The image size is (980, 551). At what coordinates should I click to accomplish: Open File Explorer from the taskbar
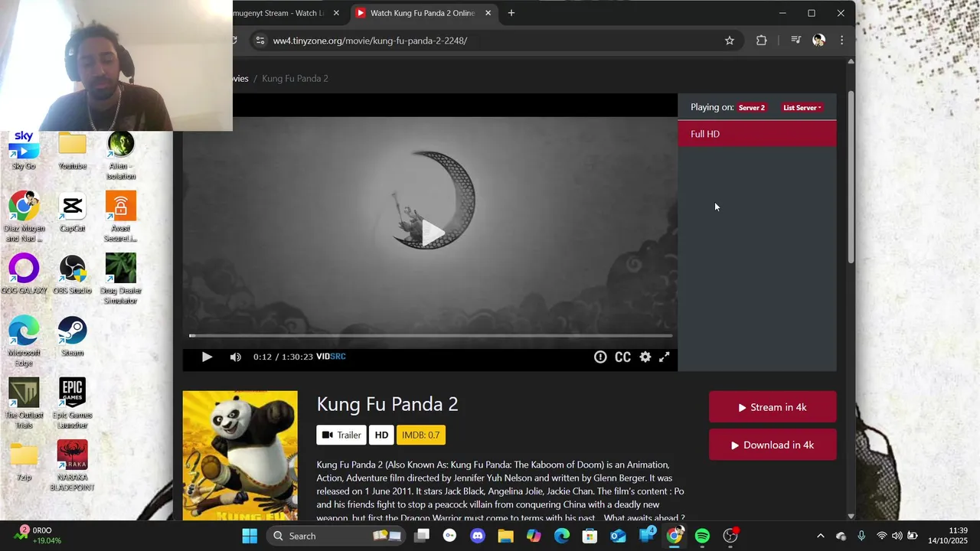tap(505, 536)
